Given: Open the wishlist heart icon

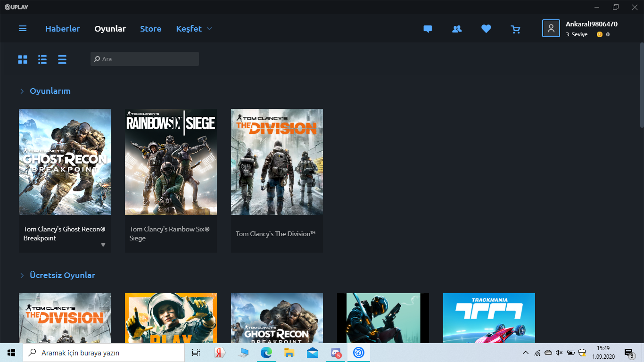Looking at the screenshot, I should (486, 29).
